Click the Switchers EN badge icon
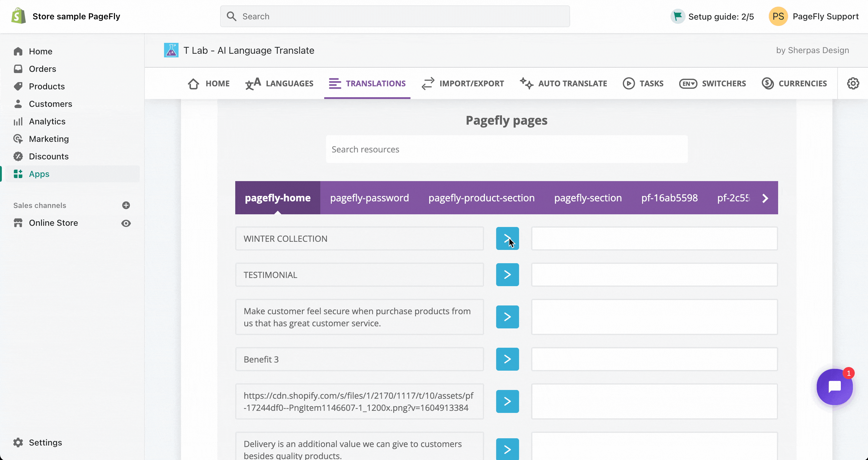The image size is (868, 460). [688, 84]
